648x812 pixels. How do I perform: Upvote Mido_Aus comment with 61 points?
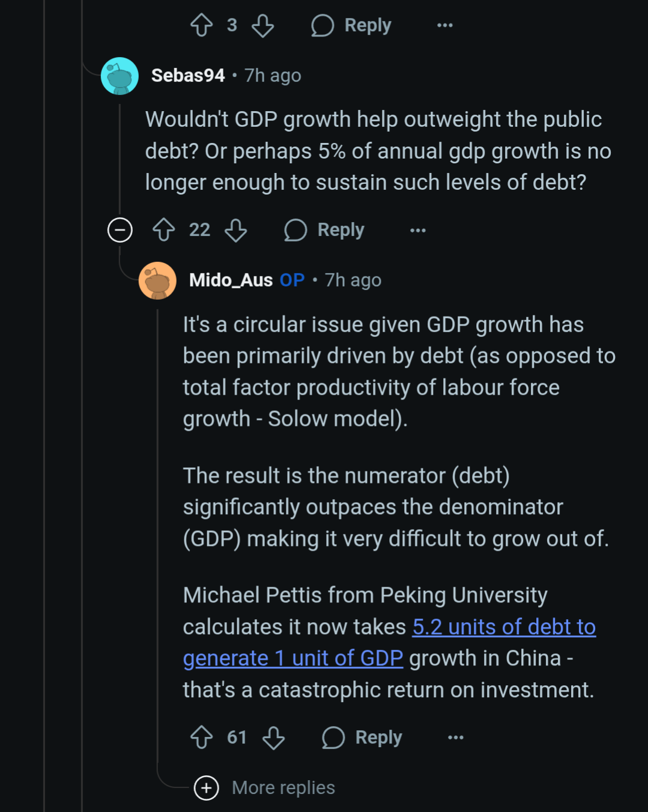coord(201,737)
